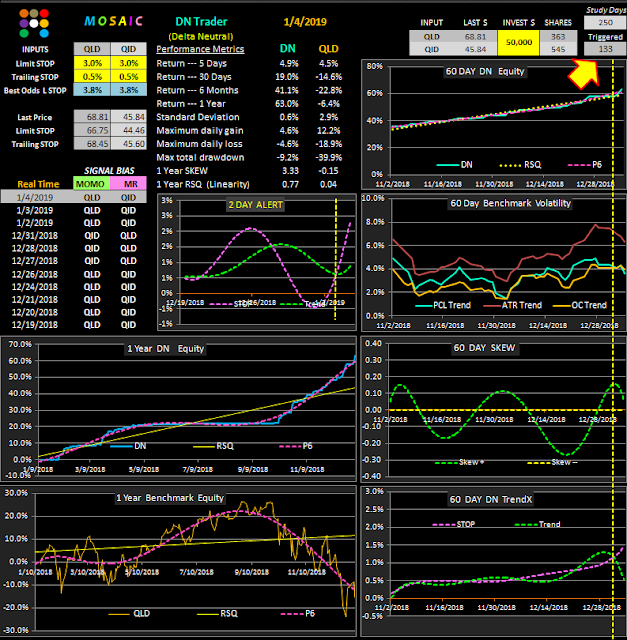Select the QLD Limit STOP price 66.75
This screenshot has height=640, width=627.
[92, 131]
